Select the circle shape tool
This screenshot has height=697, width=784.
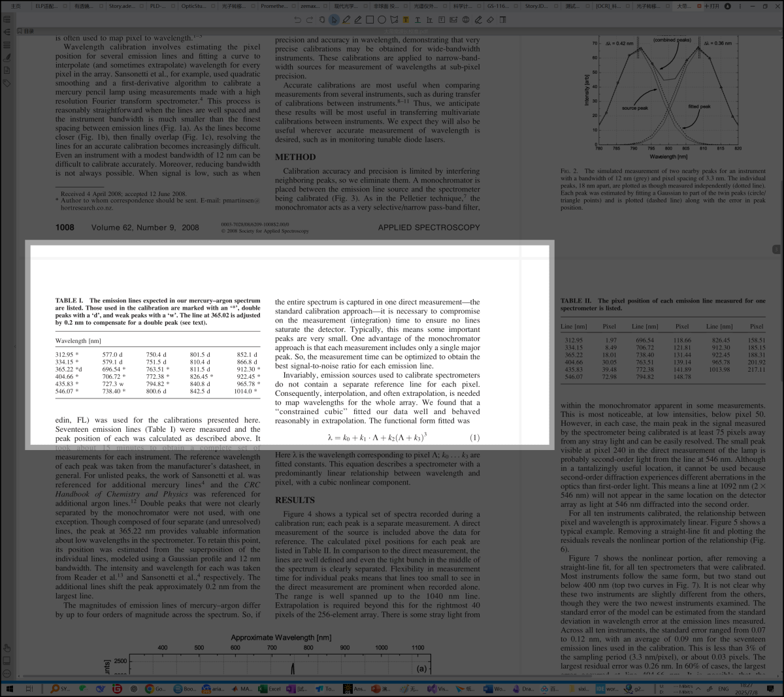[x=382, y=20]
